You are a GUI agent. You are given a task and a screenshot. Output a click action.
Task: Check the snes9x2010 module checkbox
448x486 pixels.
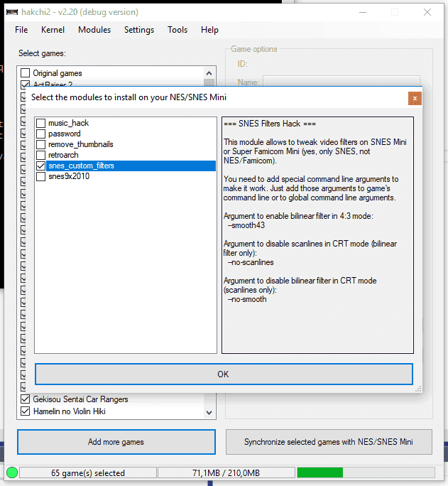tap(41, 176)
